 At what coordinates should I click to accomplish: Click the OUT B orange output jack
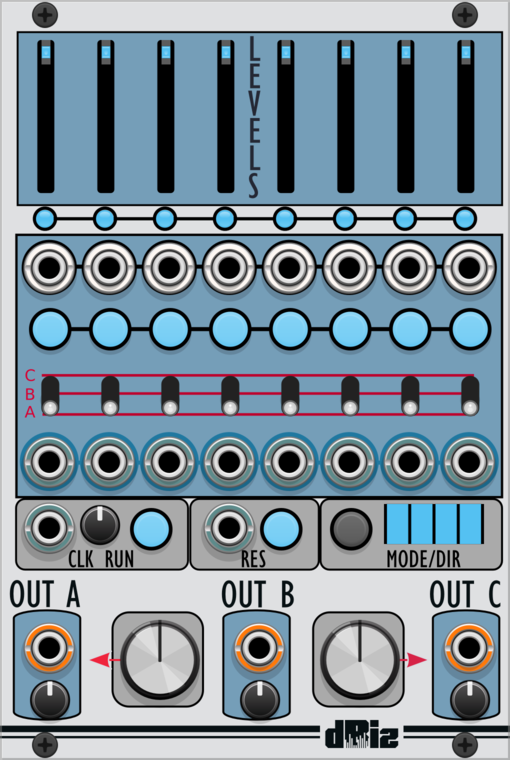coord(258,648)
